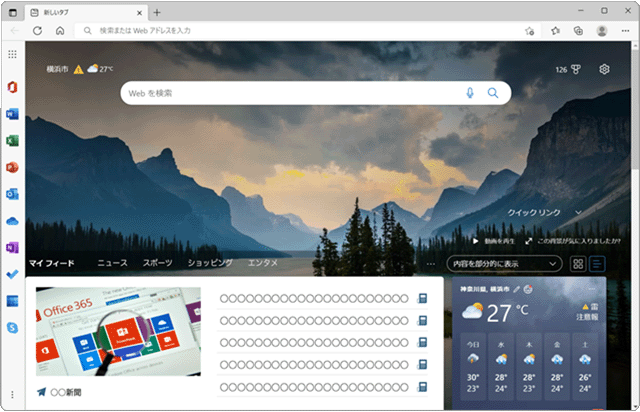Image resolution: width=640 pixels, height=412 pixels.
Task: Launch Word from the sidebar
Action: pyautogui.click(x=12, y=114)
